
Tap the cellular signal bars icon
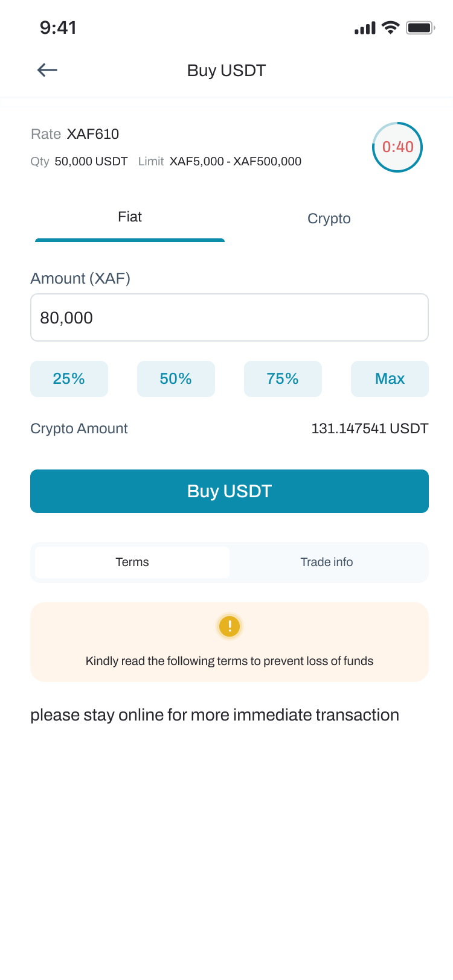[x=365, y=28]
